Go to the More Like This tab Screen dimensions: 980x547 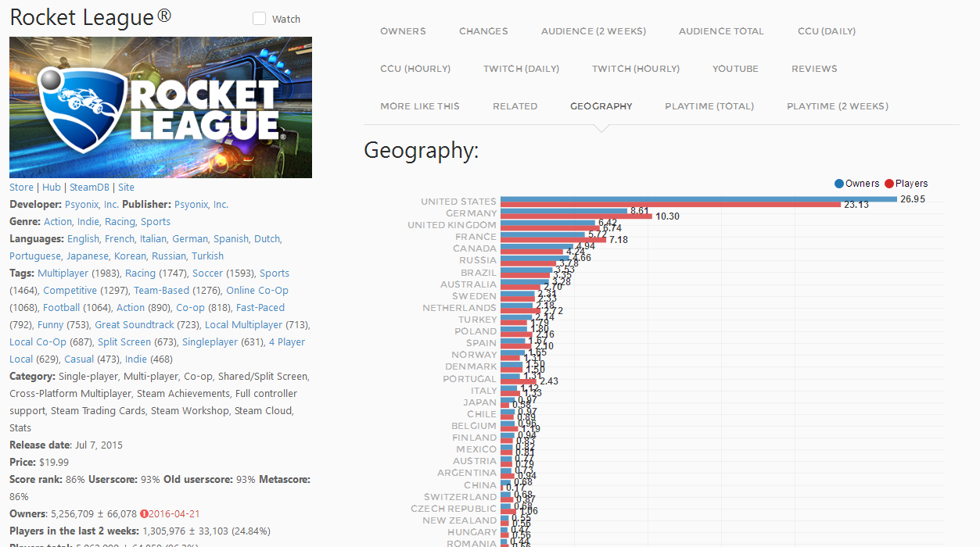click(420, 106)
